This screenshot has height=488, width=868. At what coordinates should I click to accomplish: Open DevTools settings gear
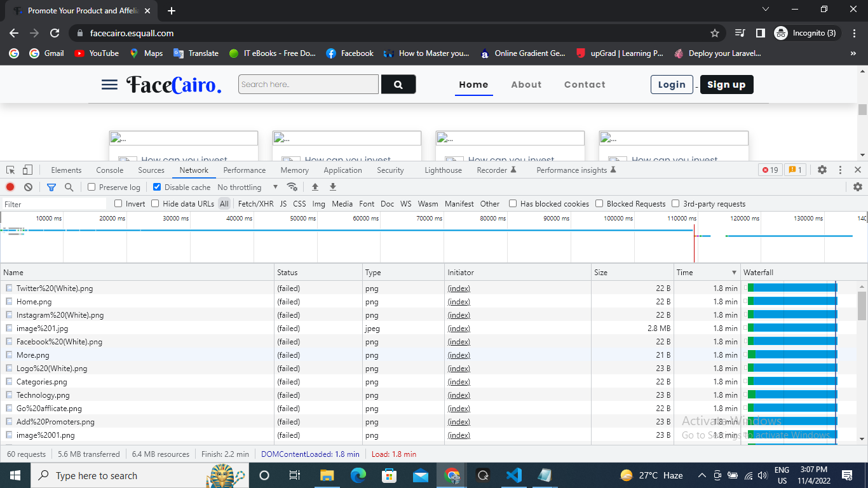(822, 170)
